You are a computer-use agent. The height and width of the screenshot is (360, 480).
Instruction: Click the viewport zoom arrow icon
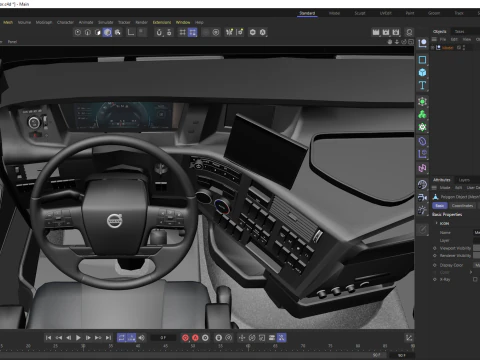(x=397, y=42)
